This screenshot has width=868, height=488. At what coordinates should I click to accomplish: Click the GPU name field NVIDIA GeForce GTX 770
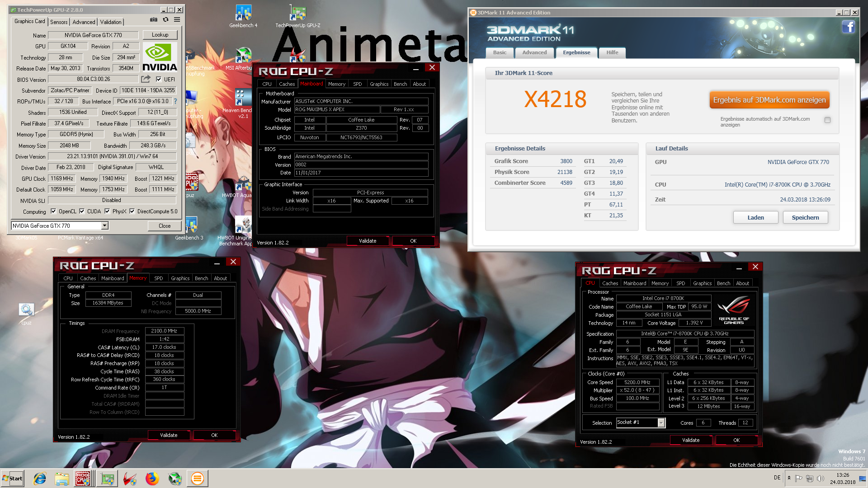coord(93,35)
